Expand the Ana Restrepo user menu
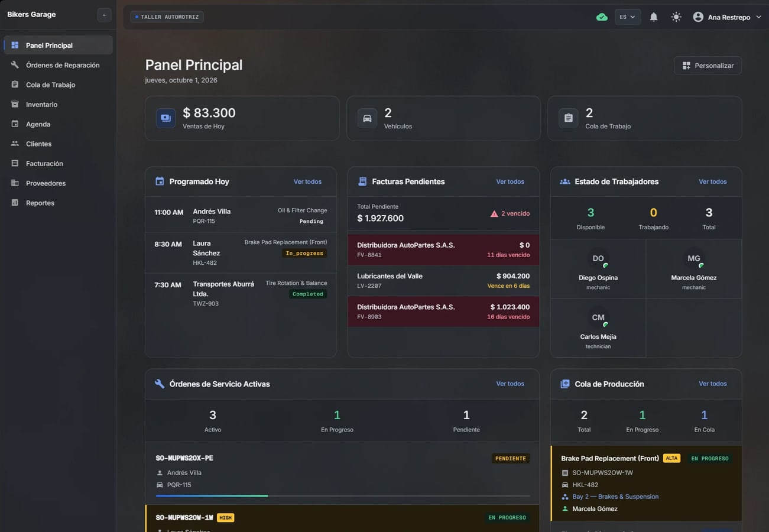This screenshot has height=532, width=769. tap(727, 17)
